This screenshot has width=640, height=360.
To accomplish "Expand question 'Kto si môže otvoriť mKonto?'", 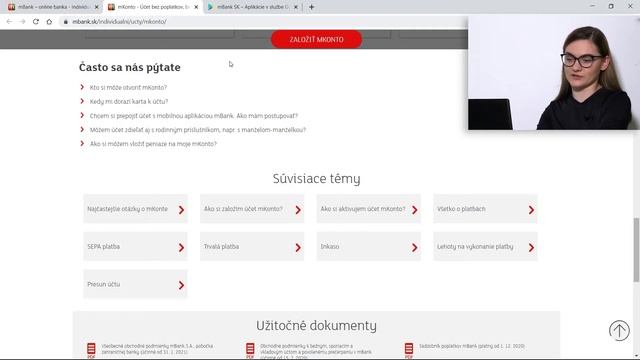I will pyautogui.click(x=128, y=87).
